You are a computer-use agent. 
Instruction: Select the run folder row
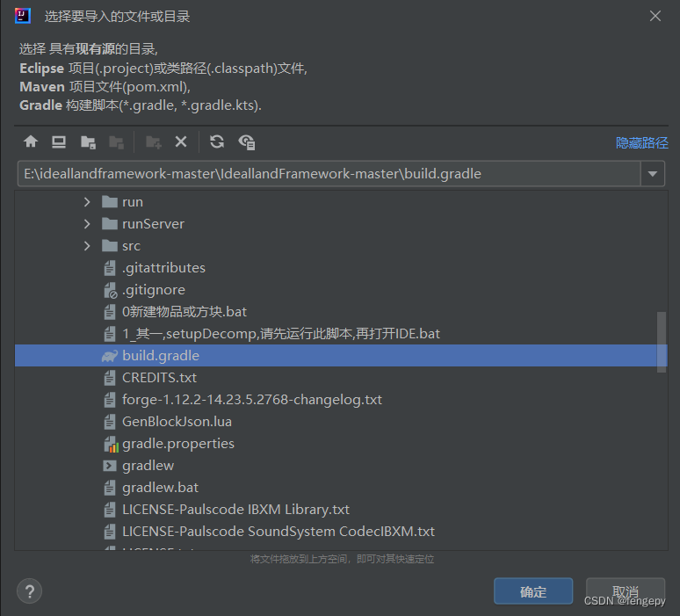coord(341,202)
